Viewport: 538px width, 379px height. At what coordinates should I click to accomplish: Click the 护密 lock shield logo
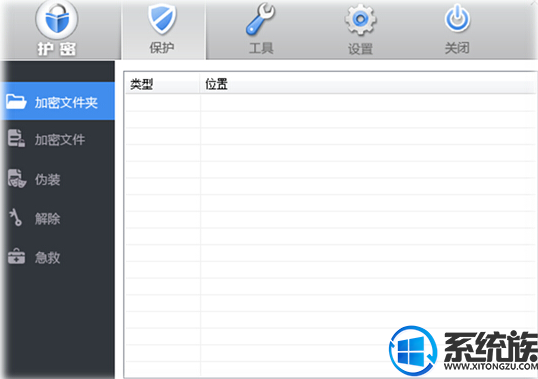click(x=57, y=20)
